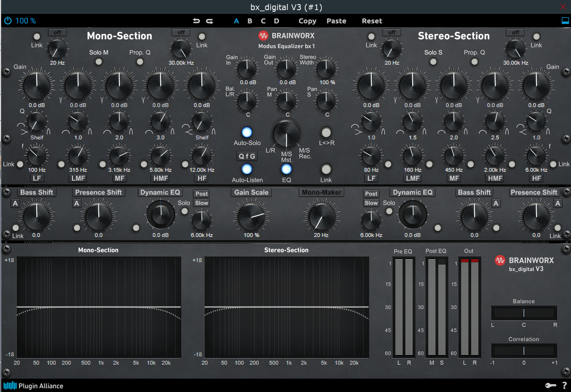Toggle the Auto-Solo light

(247, 132)
